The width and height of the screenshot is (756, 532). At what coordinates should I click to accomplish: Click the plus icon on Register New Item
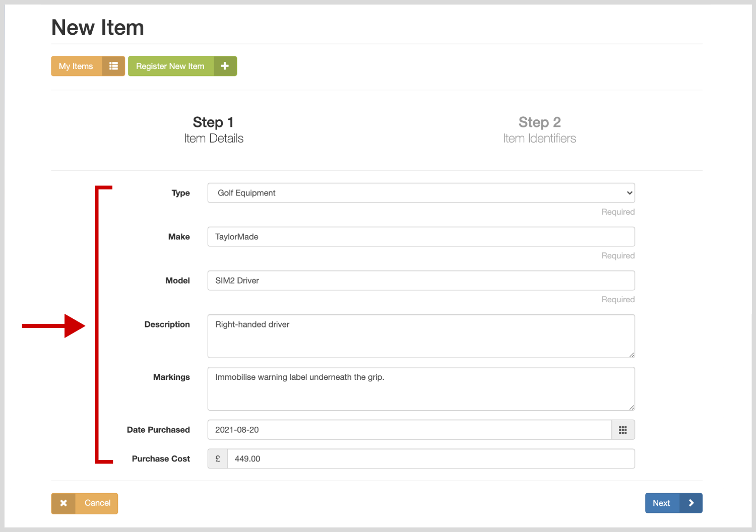point(225,66)
